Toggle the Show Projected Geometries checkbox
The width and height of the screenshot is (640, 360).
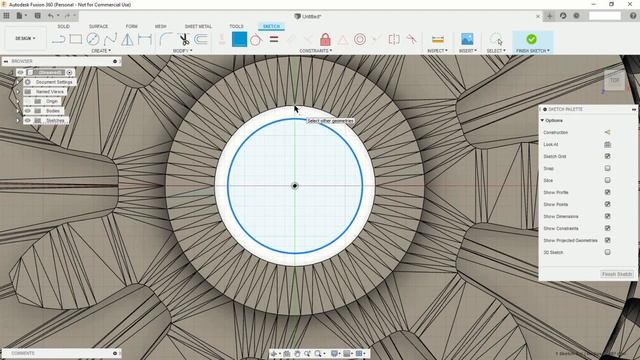[607, 240]
